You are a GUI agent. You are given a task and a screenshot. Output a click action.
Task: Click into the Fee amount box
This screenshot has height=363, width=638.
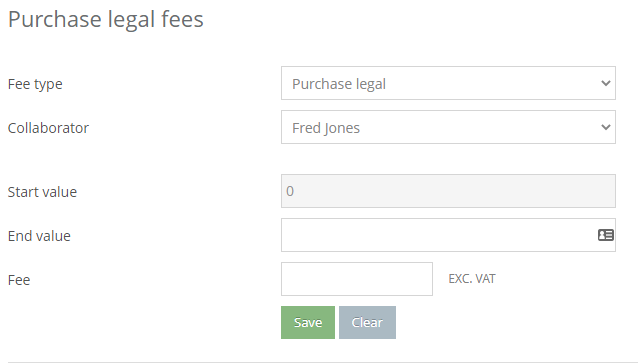(x=356, y=279)
